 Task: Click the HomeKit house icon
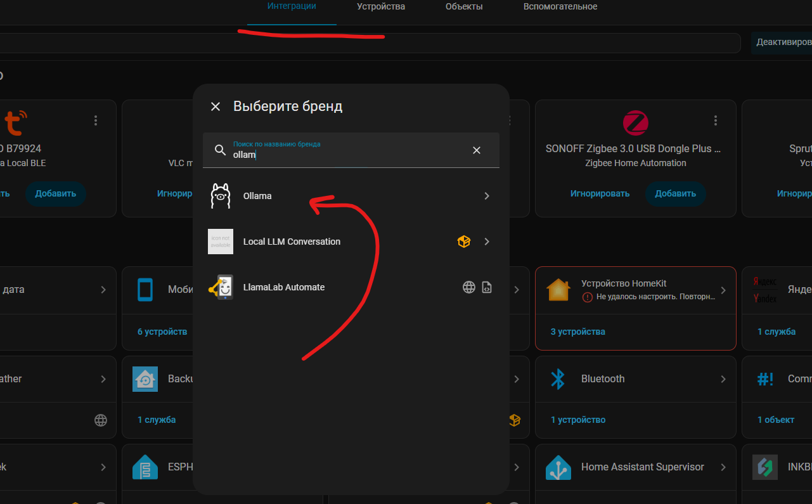(558, 290)
